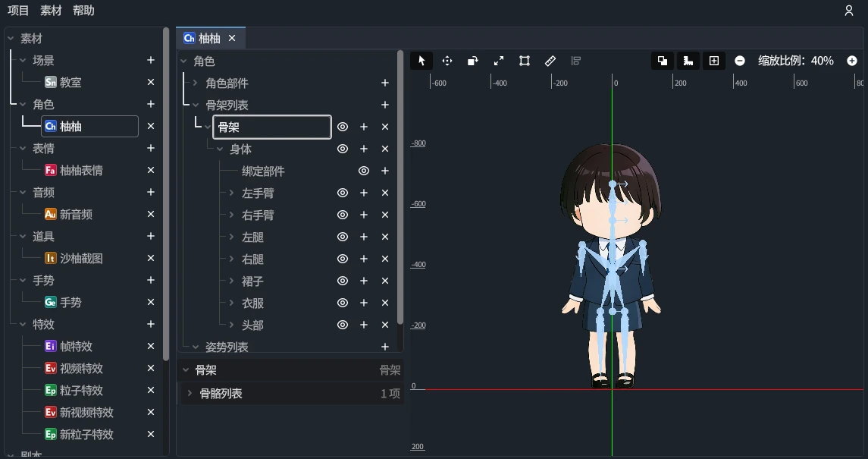Zoom out with the minus button
The height and width of the screenshot is (459, 868).
click(x=740, y=61)
